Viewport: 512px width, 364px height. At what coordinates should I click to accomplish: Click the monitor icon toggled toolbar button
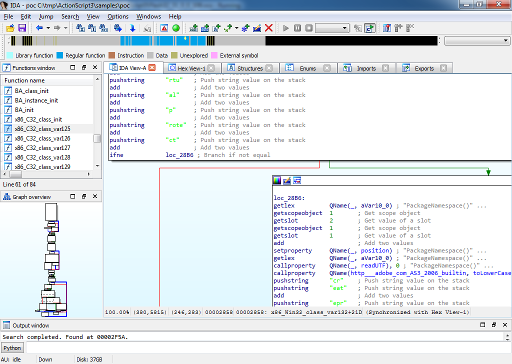tap(369, 28)
